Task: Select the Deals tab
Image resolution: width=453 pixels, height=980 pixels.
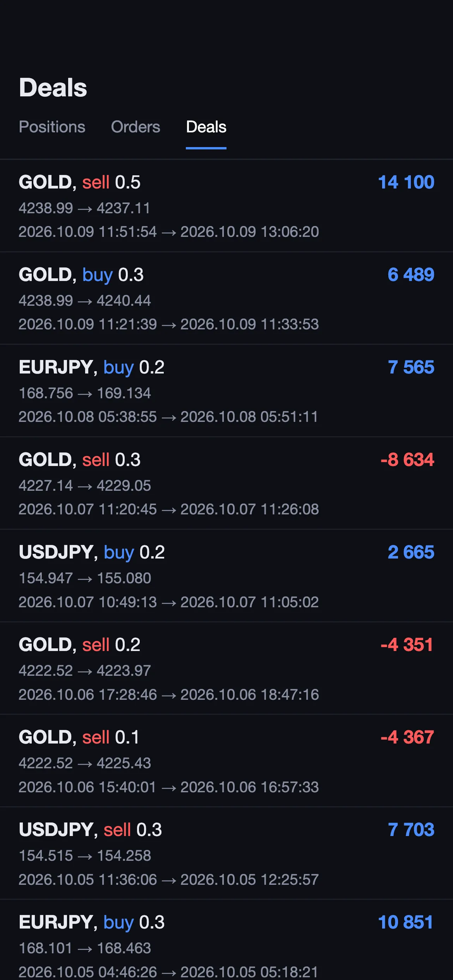Action: click(x=206, y=127)
